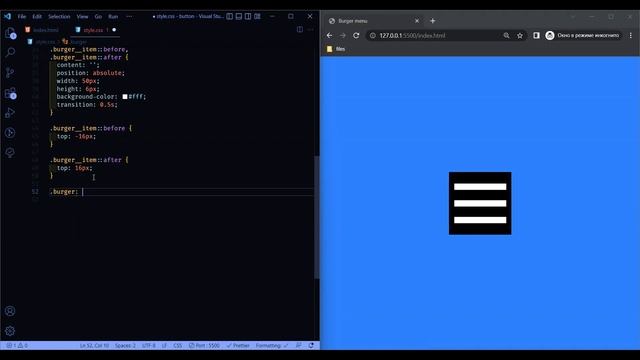Open the Search view in activity bar
This screenshot has height=360, width=640.
click(x=10, y=52)
